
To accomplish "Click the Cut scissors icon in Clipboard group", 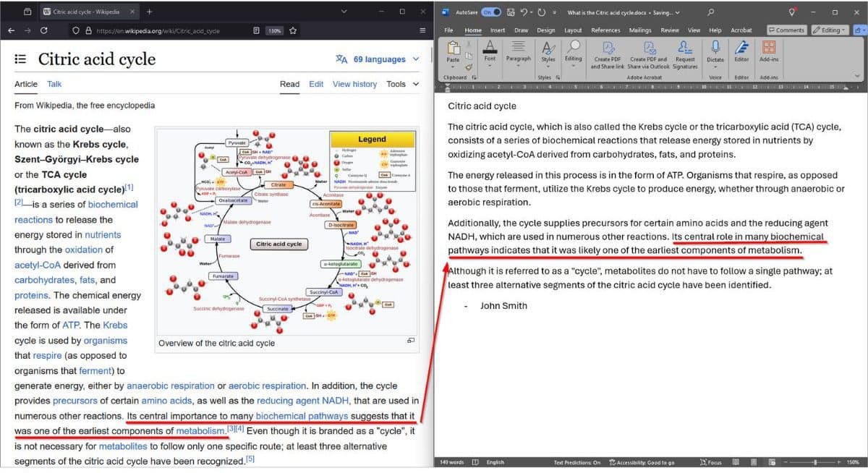I will point(468,44).
